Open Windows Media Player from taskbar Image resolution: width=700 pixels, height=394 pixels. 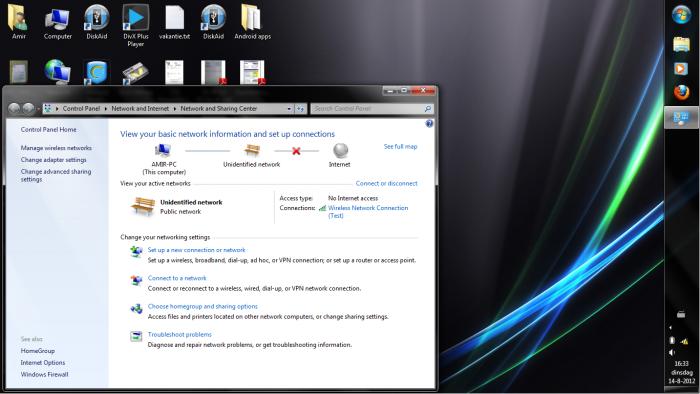(x=681, y=69)
